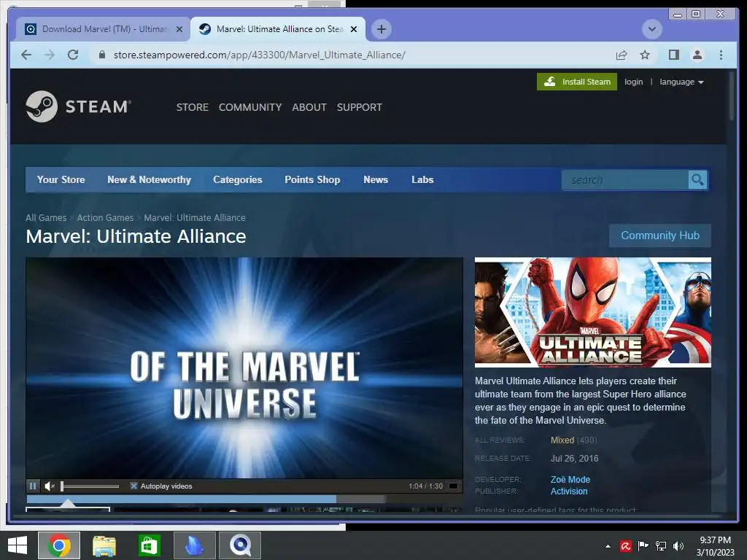Go to the News tab
Screen dimensions: 747x560
click(x=376, y=179)
